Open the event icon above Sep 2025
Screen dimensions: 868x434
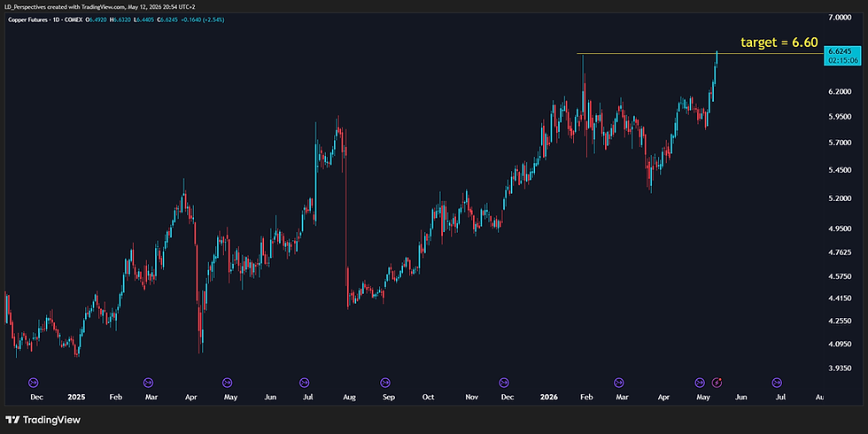pos(384,383)
